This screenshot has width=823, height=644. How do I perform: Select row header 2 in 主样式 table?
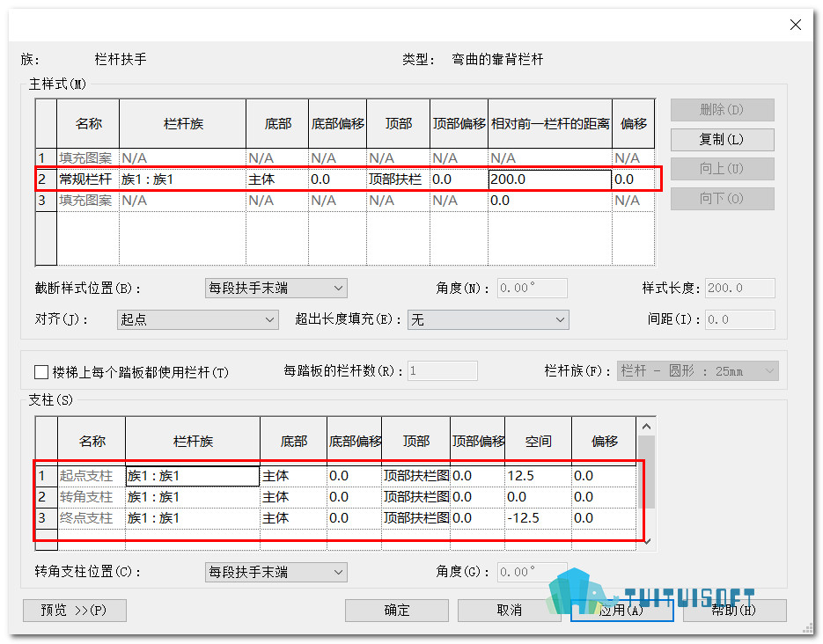(x=46, y=179)
